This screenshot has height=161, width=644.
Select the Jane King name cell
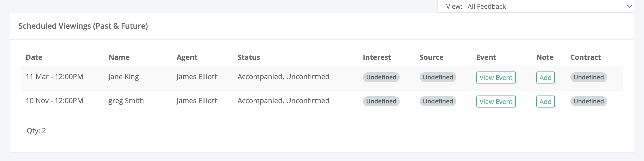tap(124, 77)
